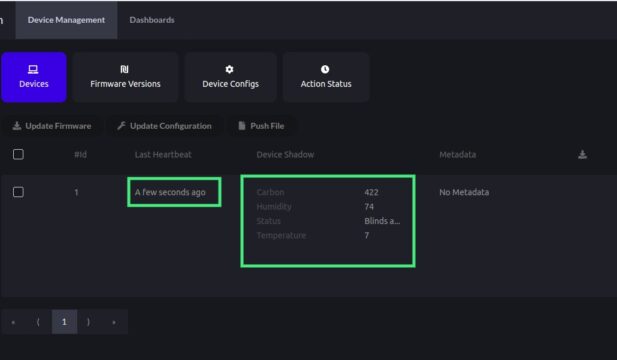This screenshot has height=360, width=617.
Task: Toggle the select-all checkbox in the table header
Action: (x=18, y=154)
